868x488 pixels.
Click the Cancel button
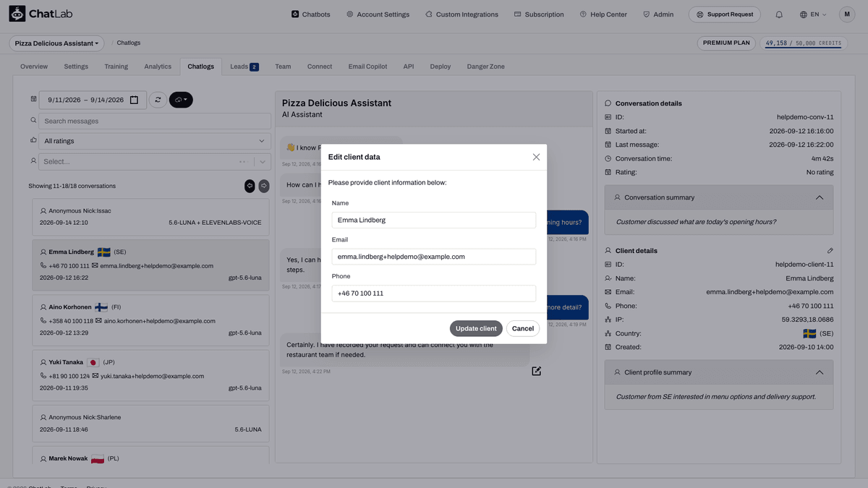[523, 328]
